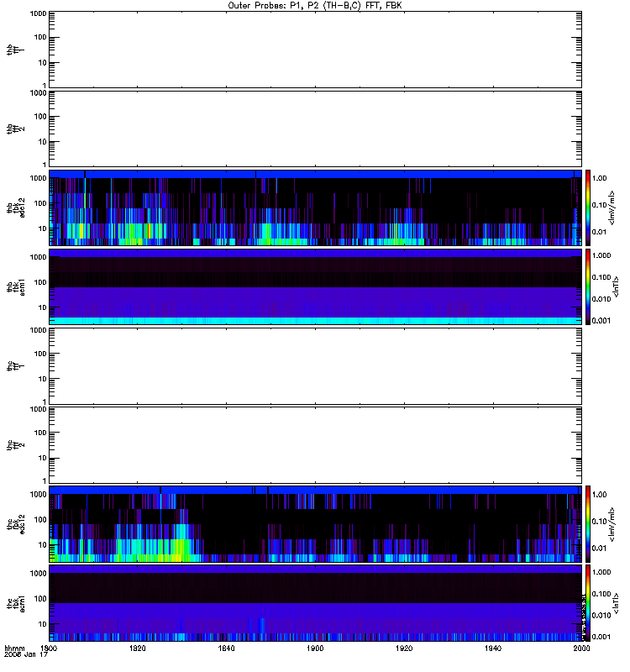The height and width of the screenshot is (672, 630).
Task: Click the '0.10' tick of the thc edc12 color bar
Action: [x=599, y=521]
